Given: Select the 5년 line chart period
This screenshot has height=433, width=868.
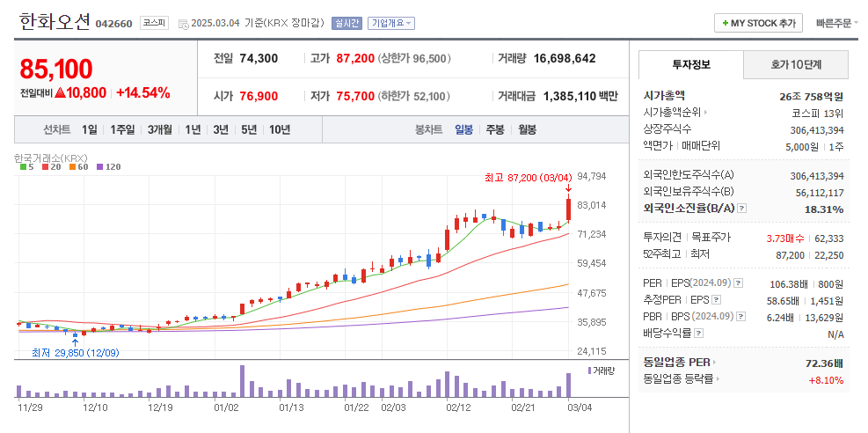Looking at the screenshot, I should coord(249,130).
